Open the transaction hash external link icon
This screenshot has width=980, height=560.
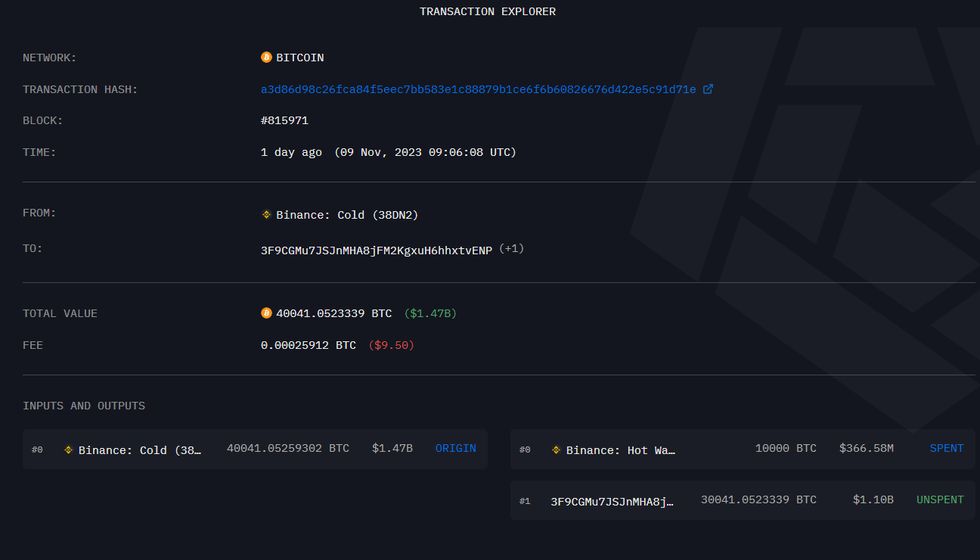point(708,89)
